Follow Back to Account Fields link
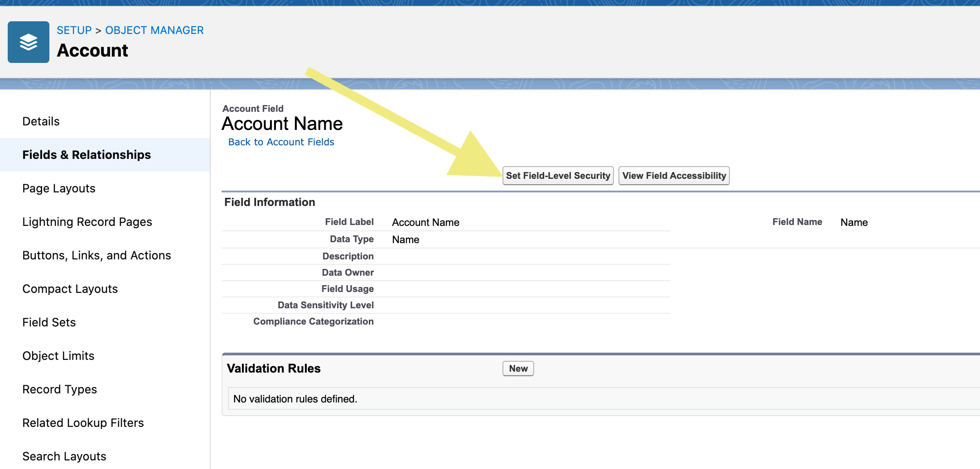Screen dimensions: 980x469 point(281,142)
